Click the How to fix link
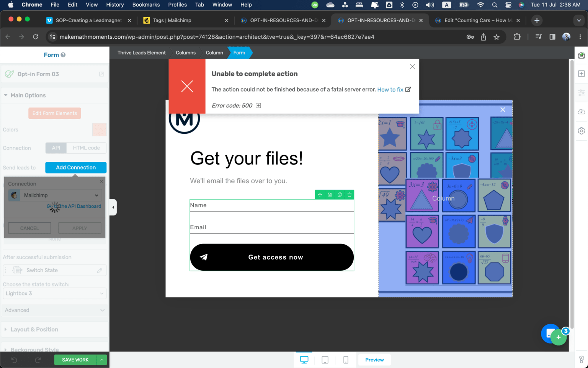Viewport: 588px width, 368px height. tap(390, 90)
